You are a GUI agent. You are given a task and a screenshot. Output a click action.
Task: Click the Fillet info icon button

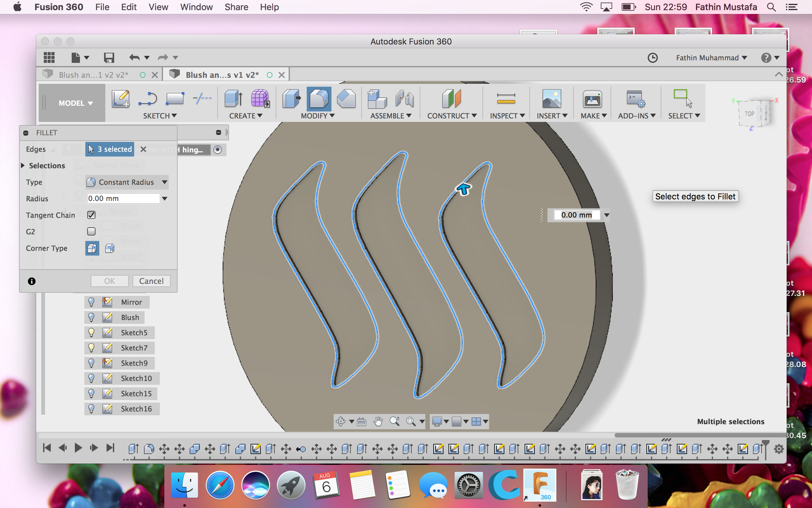(31, 281)
